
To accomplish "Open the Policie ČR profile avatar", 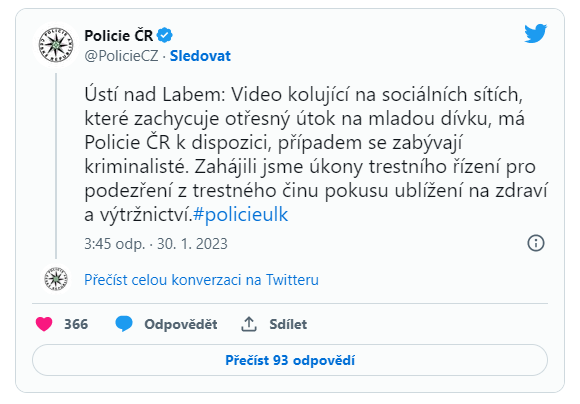I will [x=56, y=46].
